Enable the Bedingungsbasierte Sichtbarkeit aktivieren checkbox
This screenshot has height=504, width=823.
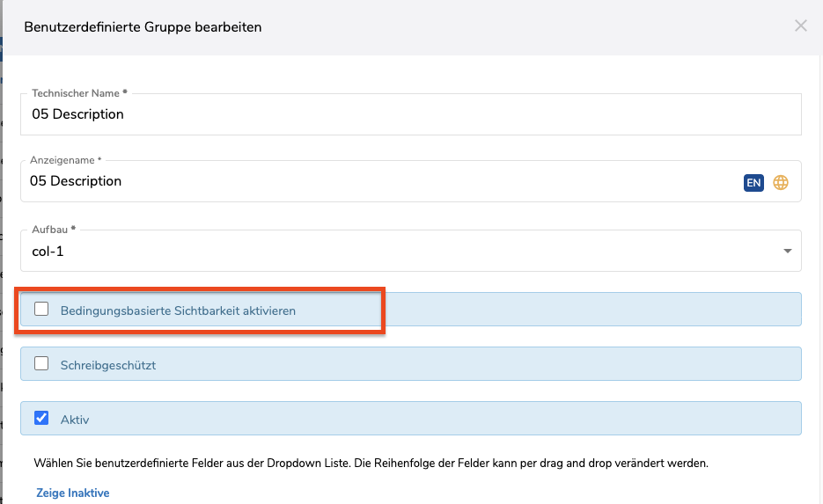point(41,310)
